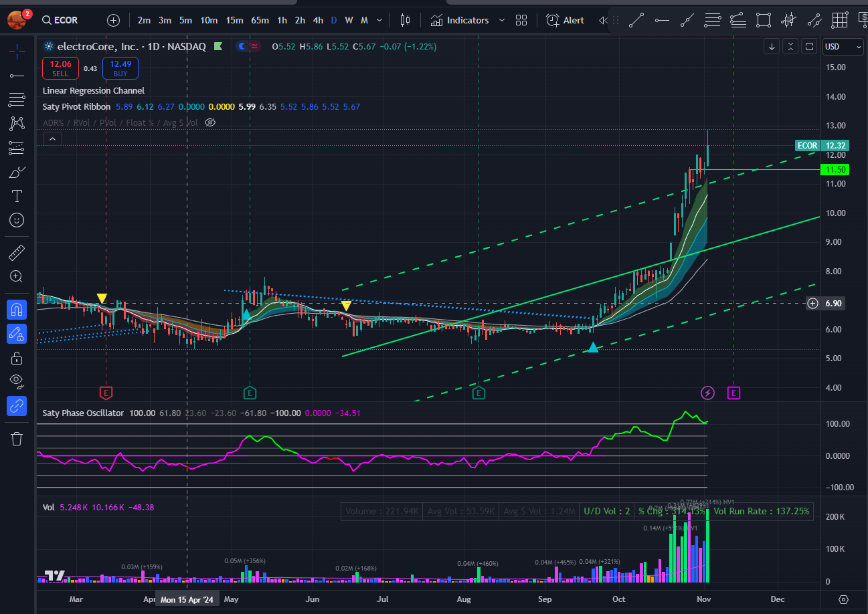The height and width of the screenshot is (614, 868).
Task: Click the purple lightning event marker
Action: (x=707, y=393)
